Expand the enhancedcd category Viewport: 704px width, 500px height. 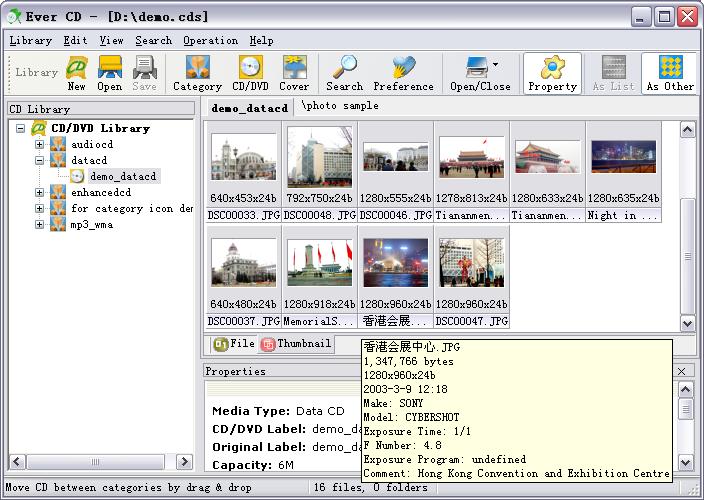40,193
